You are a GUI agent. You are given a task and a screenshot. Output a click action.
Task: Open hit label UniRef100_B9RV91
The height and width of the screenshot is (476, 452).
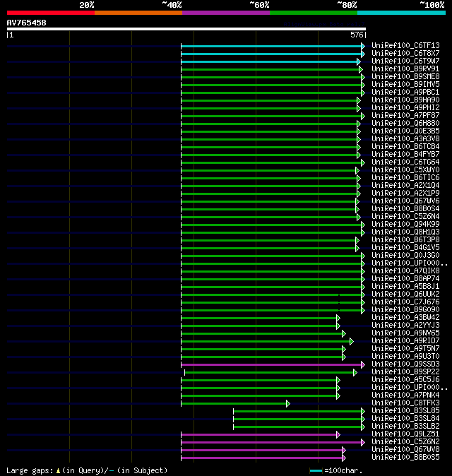coord(405,69)
